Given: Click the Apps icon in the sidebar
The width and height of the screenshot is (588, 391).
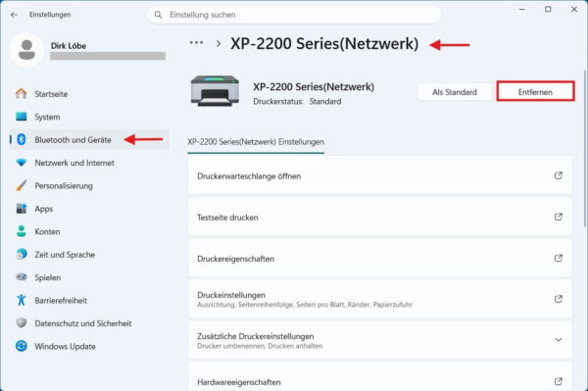Looking at the screenshot, I should point(22,209).
